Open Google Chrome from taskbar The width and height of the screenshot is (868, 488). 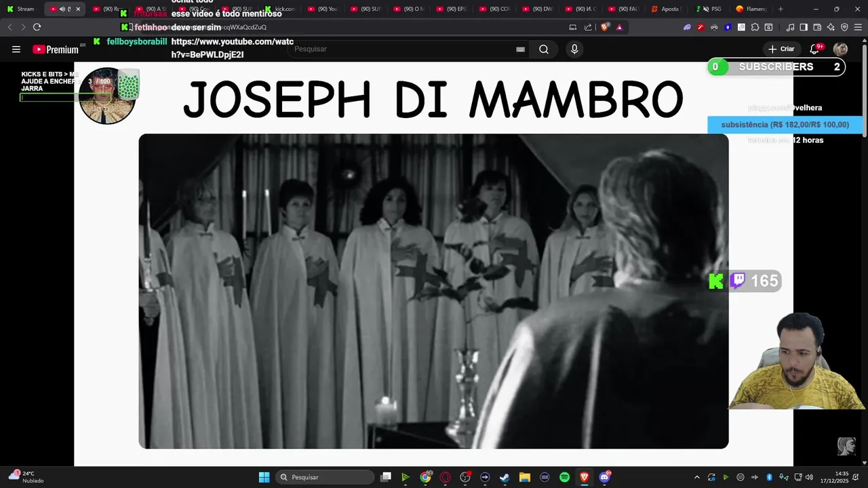425,477
